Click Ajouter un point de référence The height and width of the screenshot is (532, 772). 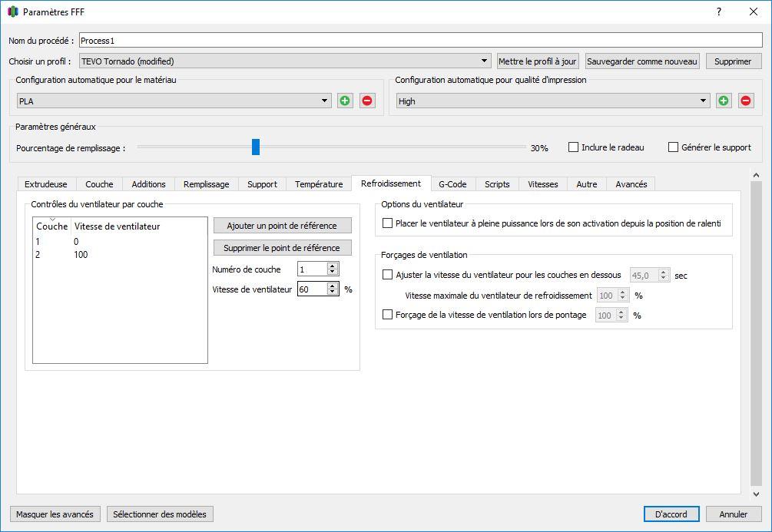point(282,226)
